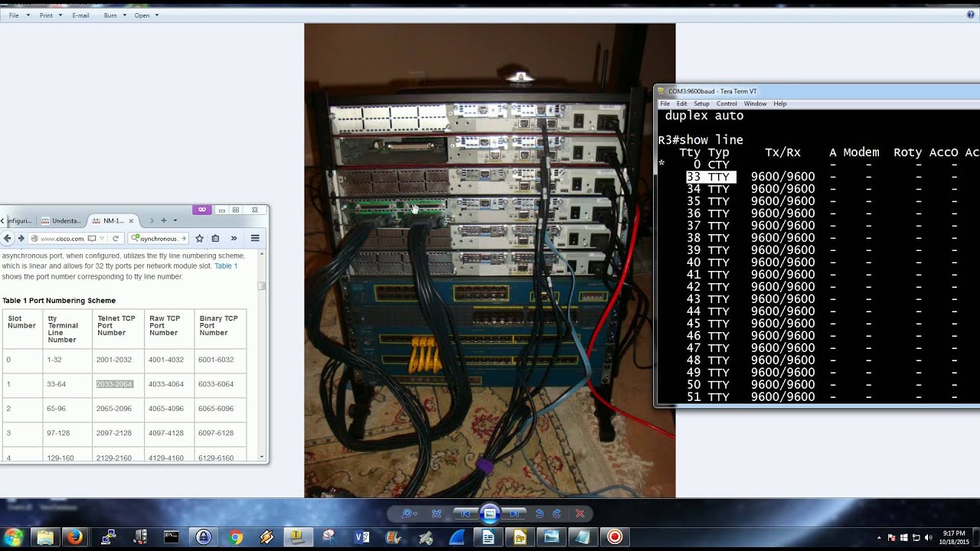This screenshot has width=980, height=551.
Task: Click the taskbar clock 9:17 PM
Action: click(954, 537)
